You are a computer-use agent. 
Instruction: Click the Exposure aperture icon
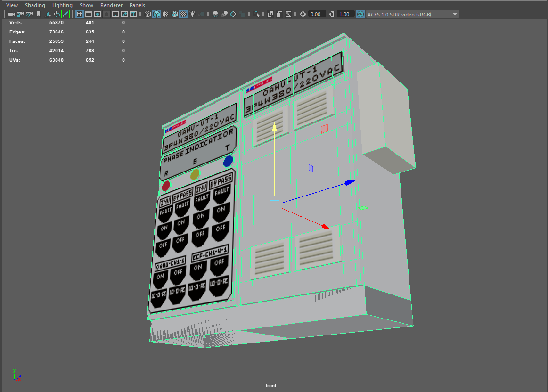[x=303, y=14]
